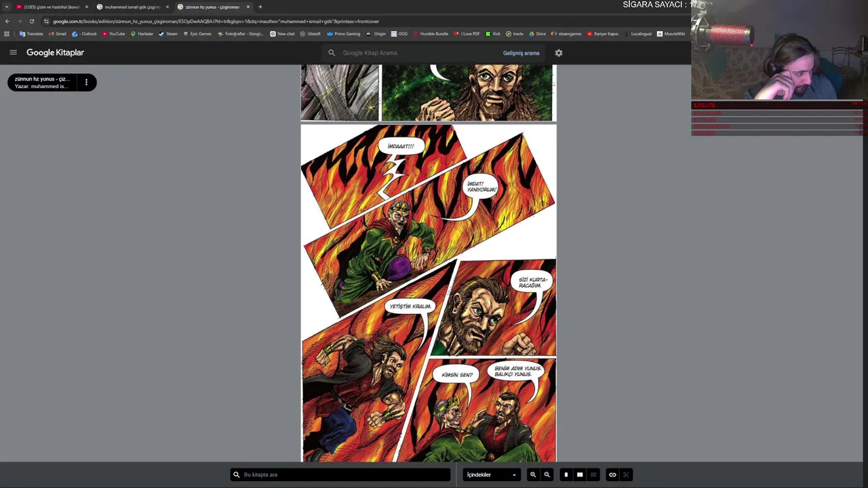Switch to two-page view
The image size is (868, 488).
580,474
